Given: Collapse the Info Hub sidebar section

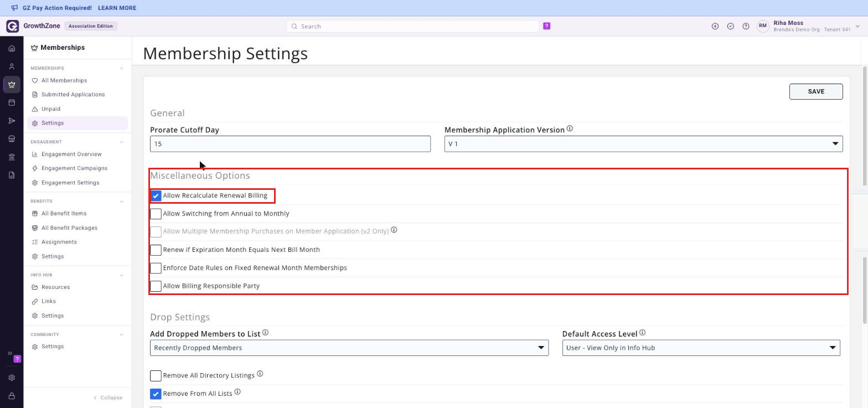Looking at the screenshot, I should (x=122, y=275).
